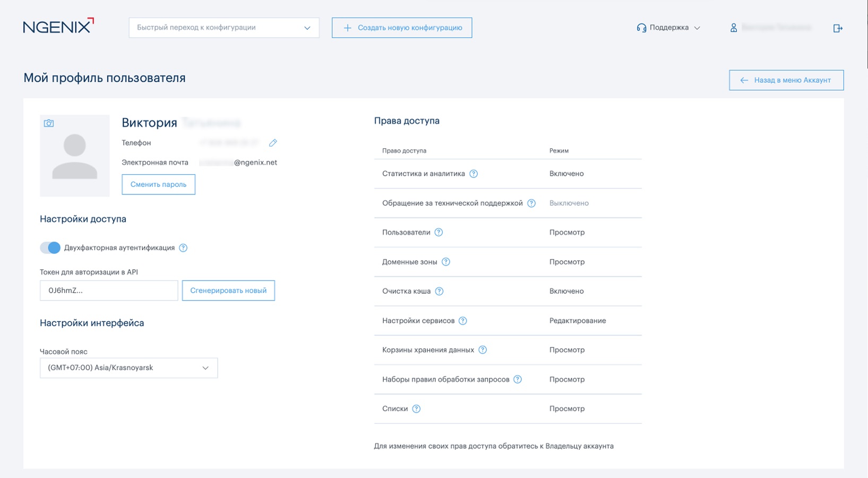Image resolution: width=868 pixels, height=478 pixels.
Task: Click help icon beside Доменные зоны
Action: 446,262
